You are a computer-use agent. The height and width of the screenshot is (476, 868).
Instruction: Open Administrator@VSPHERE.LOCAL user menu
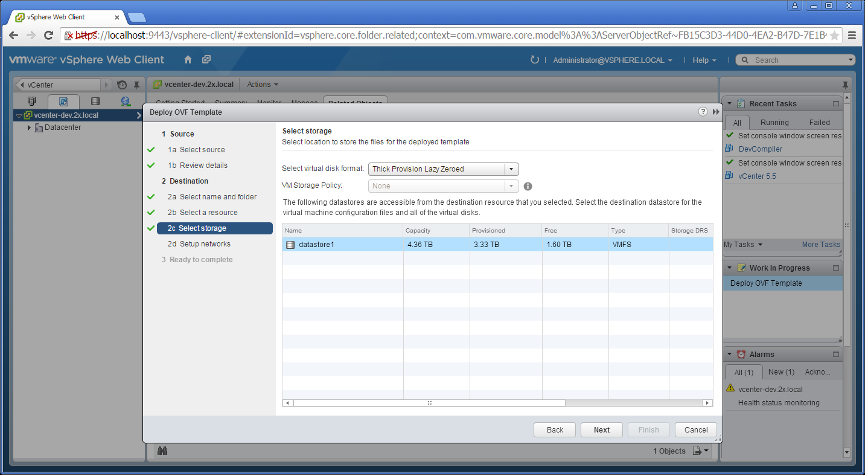(613, 60)
